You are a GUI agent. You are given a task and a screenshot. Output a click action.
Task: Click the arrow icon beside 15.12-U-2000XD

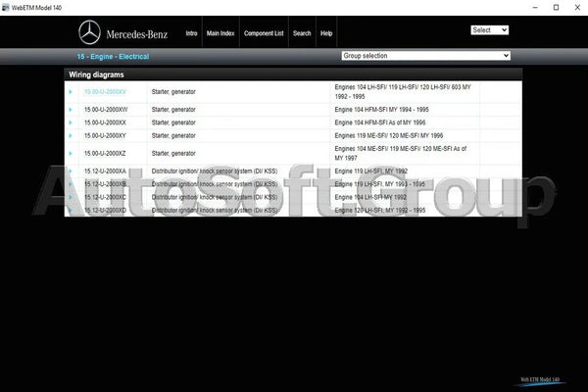click(x=71, y=210)
